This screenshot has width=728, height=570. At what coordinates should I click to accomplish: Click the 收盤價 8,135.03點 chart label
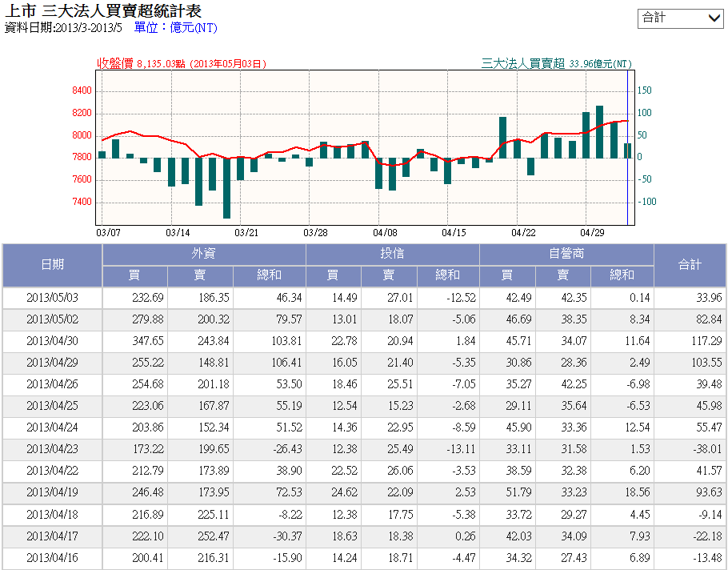[182, 63]
